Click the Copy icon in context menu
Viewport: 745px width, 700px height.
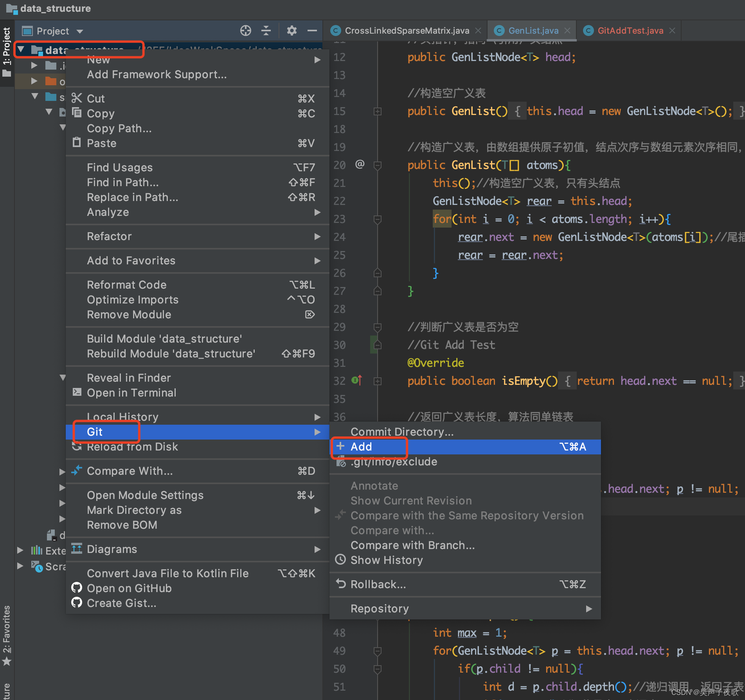coord(77,113)
